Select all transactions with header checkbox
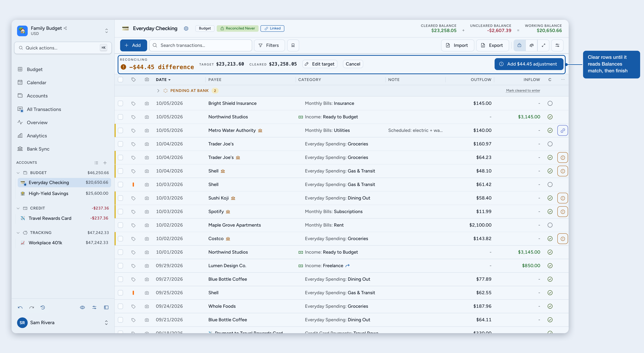Viewport: 644px width, 353px height. [x=120, y=80]
